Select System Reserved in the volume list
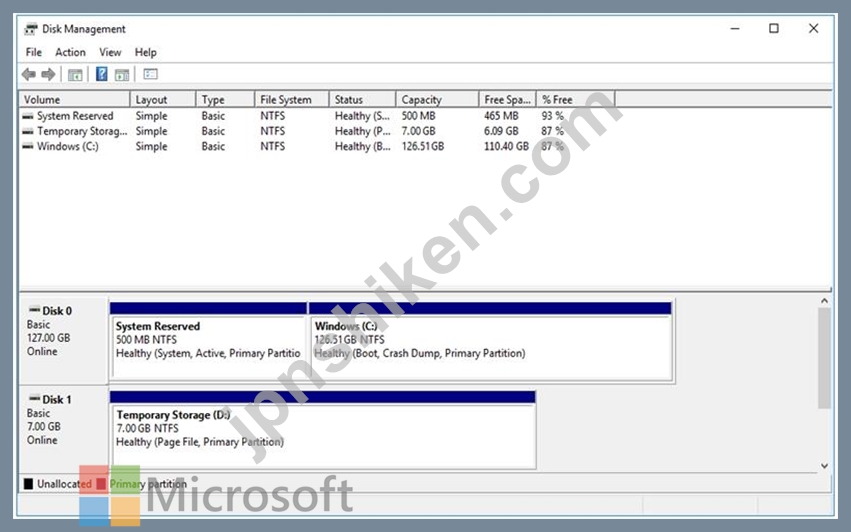851x532 pixels. coord(75,116)
